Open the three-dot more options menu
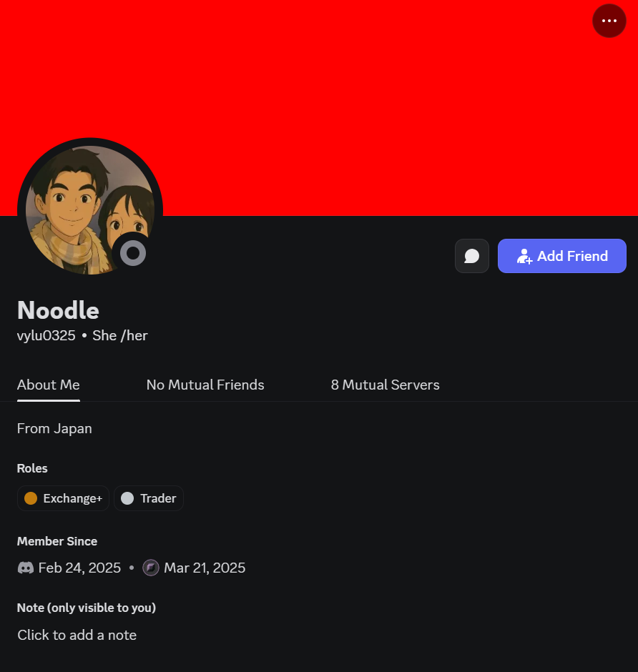638x672 pixels. [x=609, y=21]
